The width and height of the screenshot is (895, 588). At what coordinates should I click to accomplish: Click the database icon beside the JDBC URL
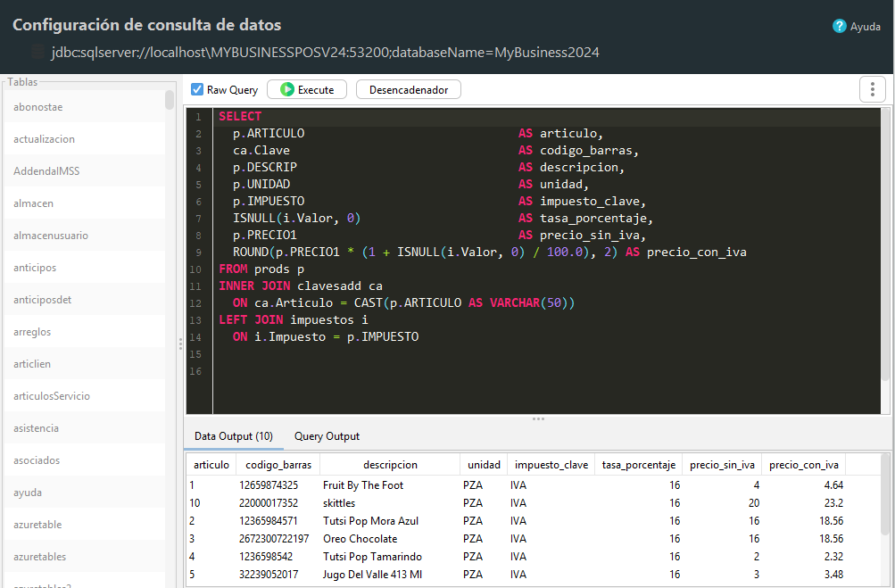[37, 53]
